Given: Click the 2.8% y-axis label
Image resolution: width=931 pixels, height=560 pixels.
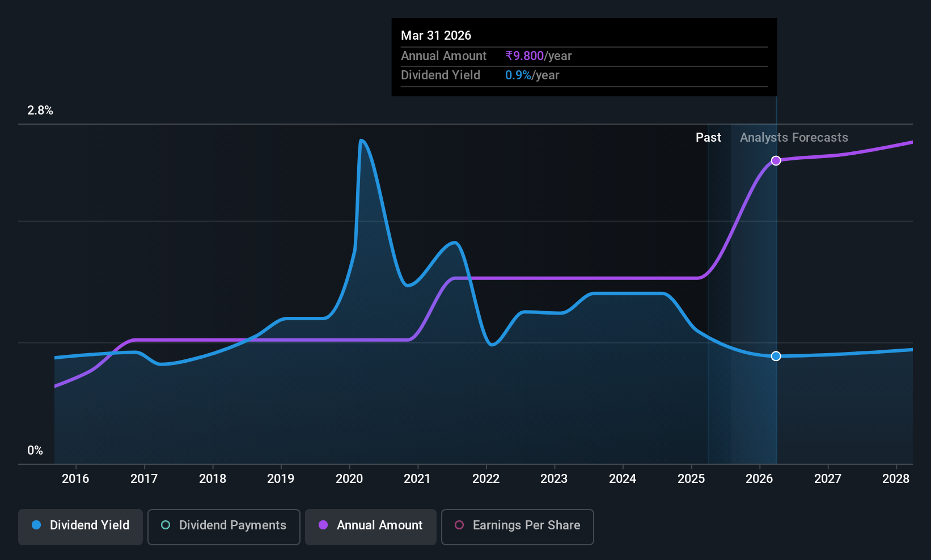Looking at the screenshot, I should [40, 111].
